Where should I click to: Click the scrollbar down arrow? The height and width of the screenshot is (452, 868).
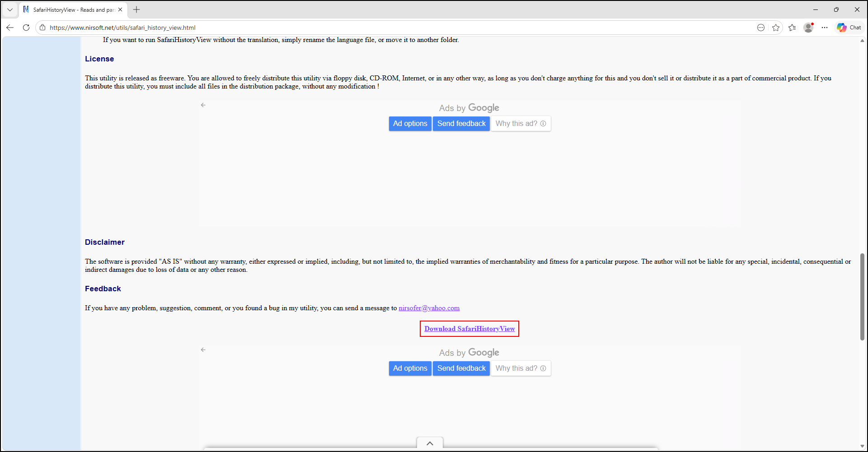(862, 447)
